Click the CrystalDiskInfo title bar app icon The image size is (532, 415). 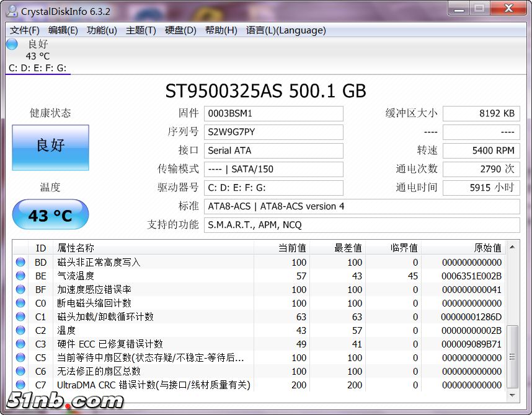tap(12, 11)
